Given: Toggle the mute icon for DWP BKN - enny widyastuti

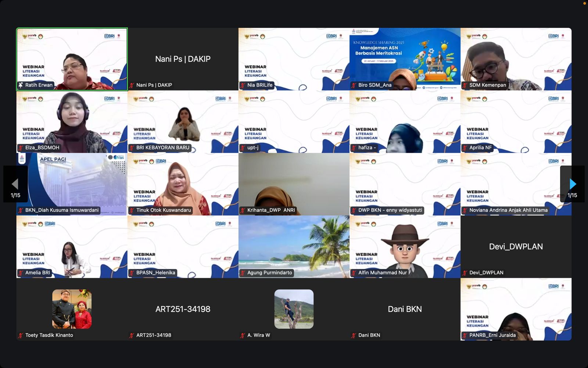Looking at the screenshot, I should point(354,210).
